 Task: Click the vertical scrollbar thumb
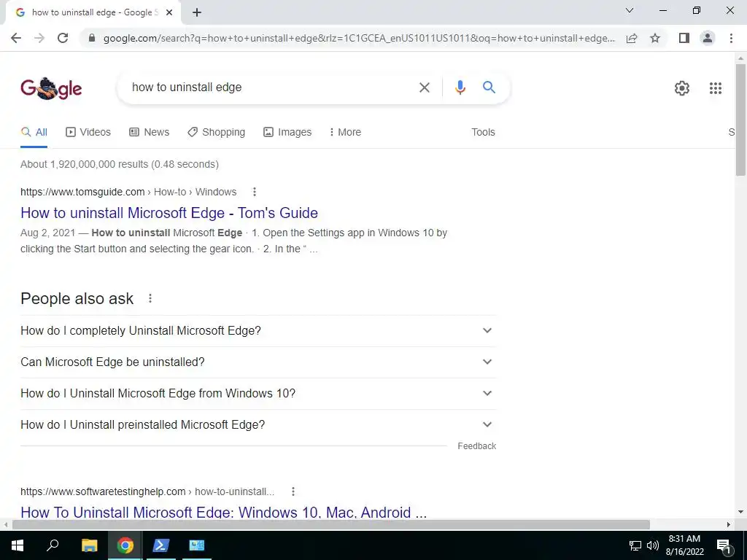pyautogui.click(x=740, y=119)
